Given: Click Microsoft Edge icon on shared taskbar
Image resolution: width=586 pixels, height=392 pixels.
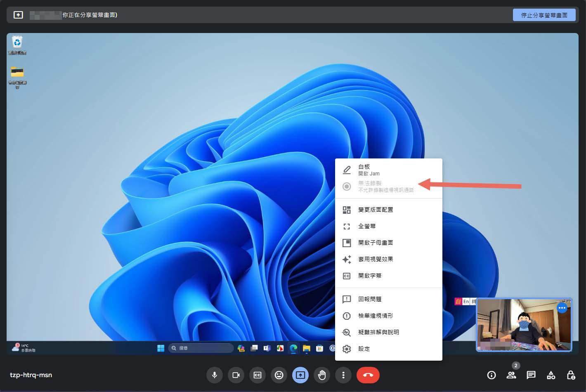Looking at the screenshot, I should 293,348.
